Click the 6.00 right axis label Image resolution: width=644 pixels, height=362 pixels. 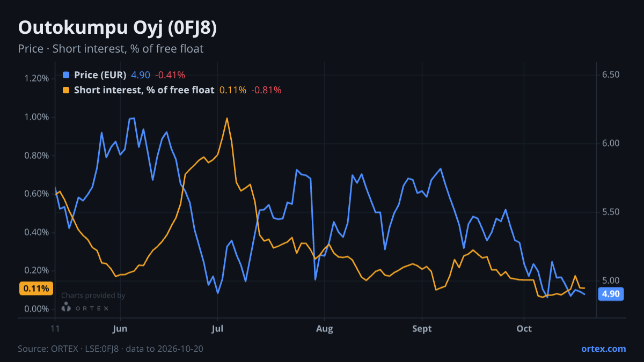click(611, 143)
